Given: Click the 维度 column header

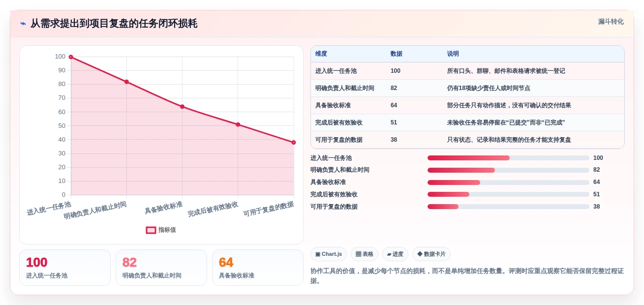Looking at the screenshot, I should coord(321,54).
